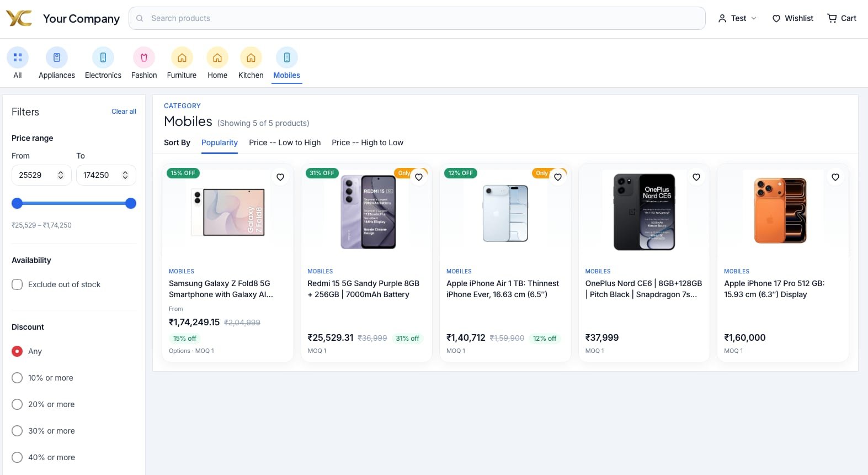Viewport: 868px width, 475px height.
Task: Click the From price input 25529
Action: [41, 175]
